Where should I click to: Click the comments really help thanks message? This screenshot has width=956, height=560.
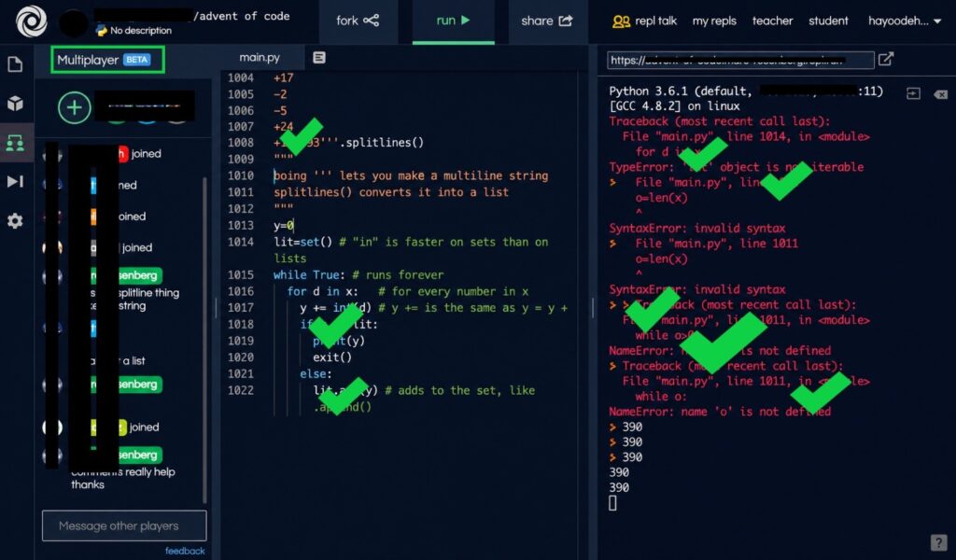(122, 479)
